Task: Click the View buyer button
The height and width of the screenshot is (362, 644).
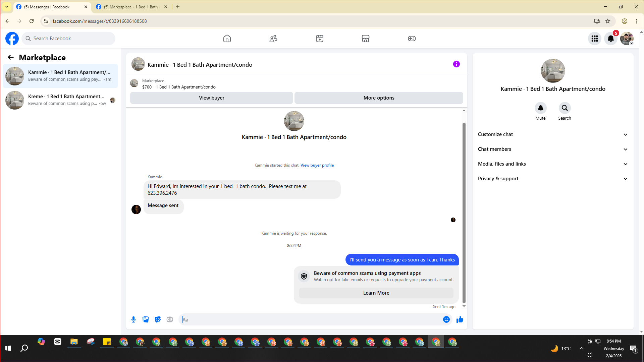Action: 211,98
